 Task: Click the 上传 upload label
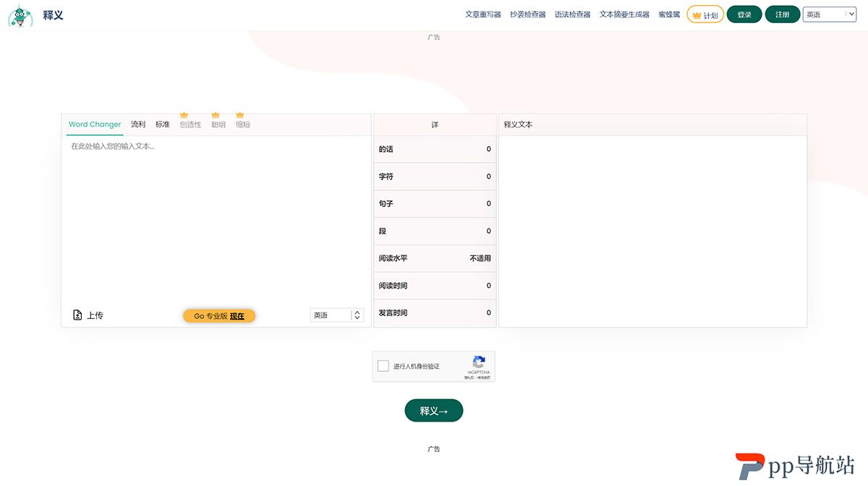tap(95, 315)
